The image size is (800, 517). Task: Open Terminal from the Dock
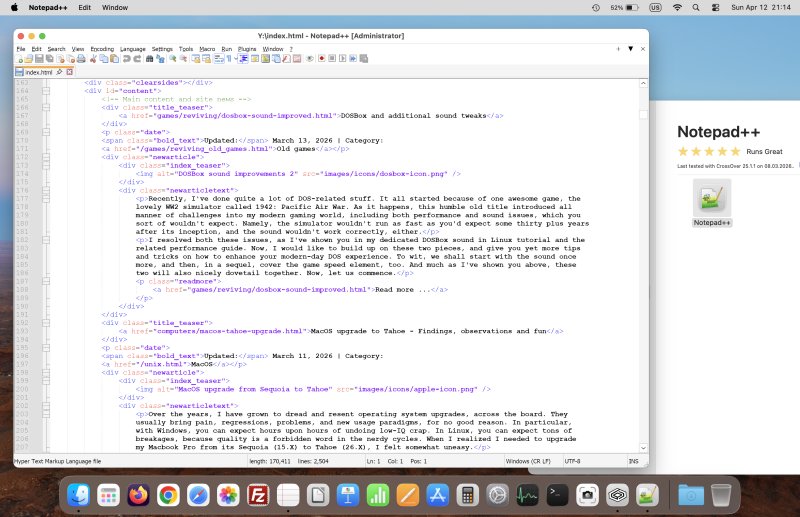(557, 495)
